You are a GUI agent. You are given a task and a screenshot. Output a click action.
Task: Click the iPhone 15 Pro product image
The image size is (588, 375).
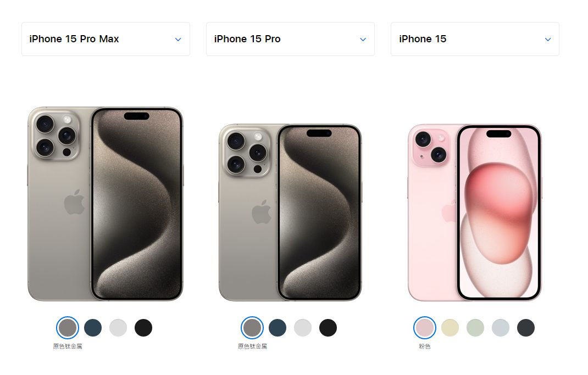click(290, 212)
